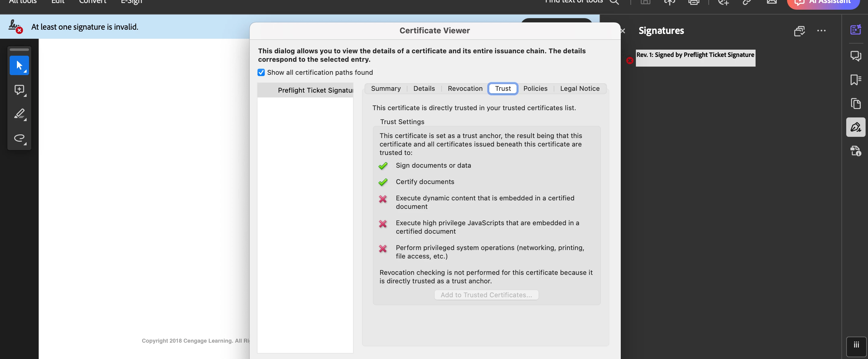Click the signatures pen panel icon
The height and width of the screenshot is (359, 868).
pyautogui.click(x=855, y=127)
